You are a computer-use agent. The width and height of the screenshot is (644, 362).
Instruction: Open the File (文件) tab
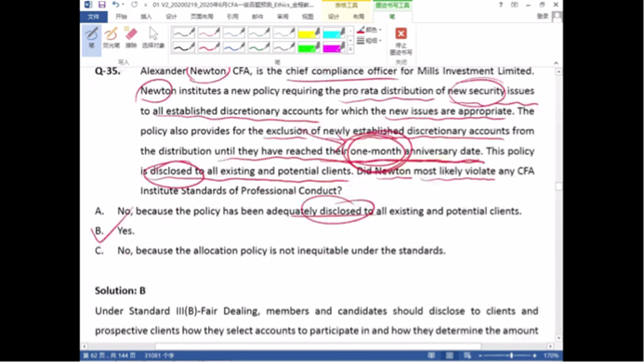(x=94, y=17)
